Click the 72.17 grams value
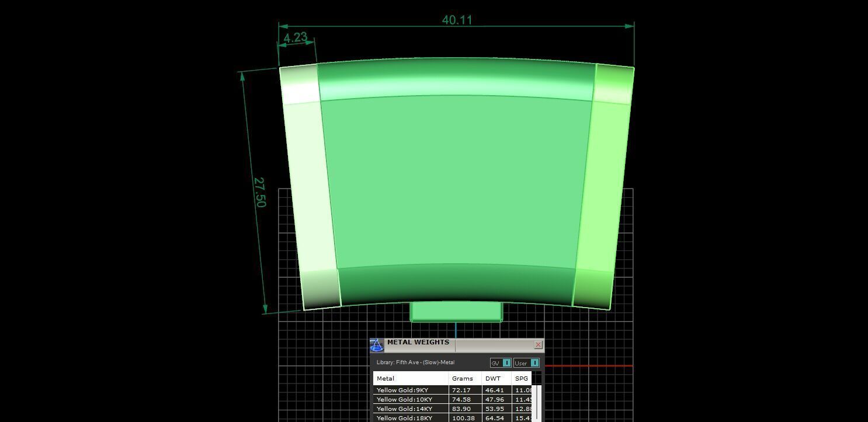 tap(461, 390)
